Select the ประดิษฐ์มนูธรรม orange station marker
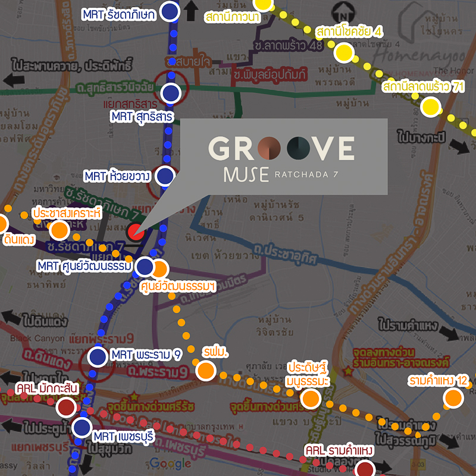Viewport: 476px width, 476px height. point(311,399)
